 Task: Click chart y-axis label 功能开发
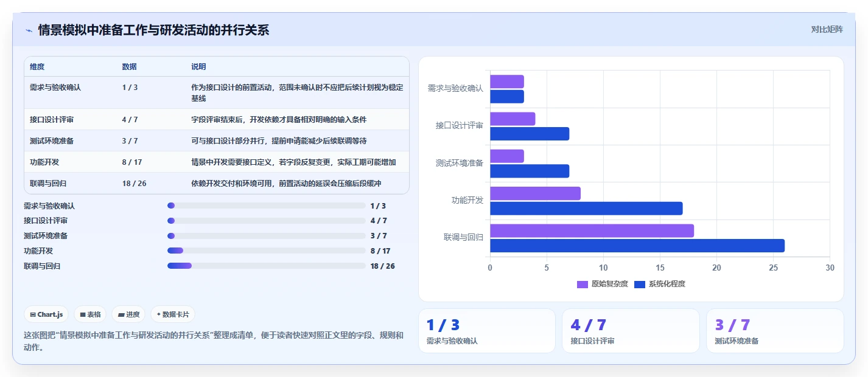467,200
